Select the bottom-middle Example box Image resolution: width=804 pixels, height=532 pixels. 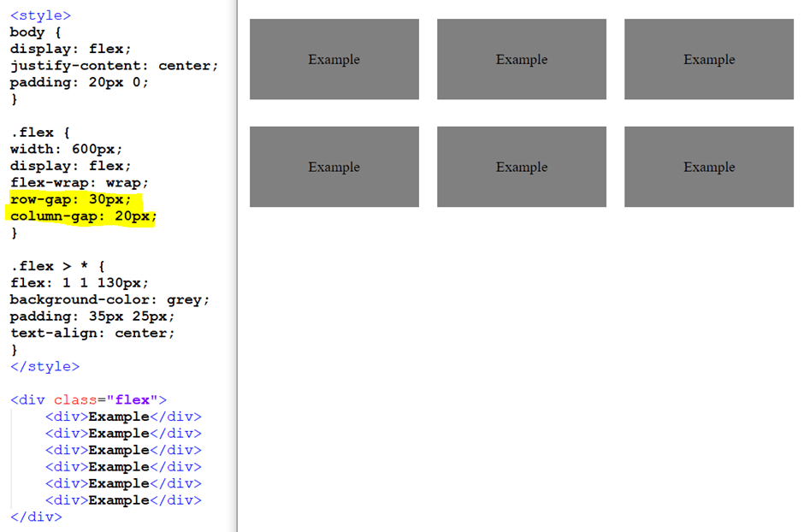[522, 167]
